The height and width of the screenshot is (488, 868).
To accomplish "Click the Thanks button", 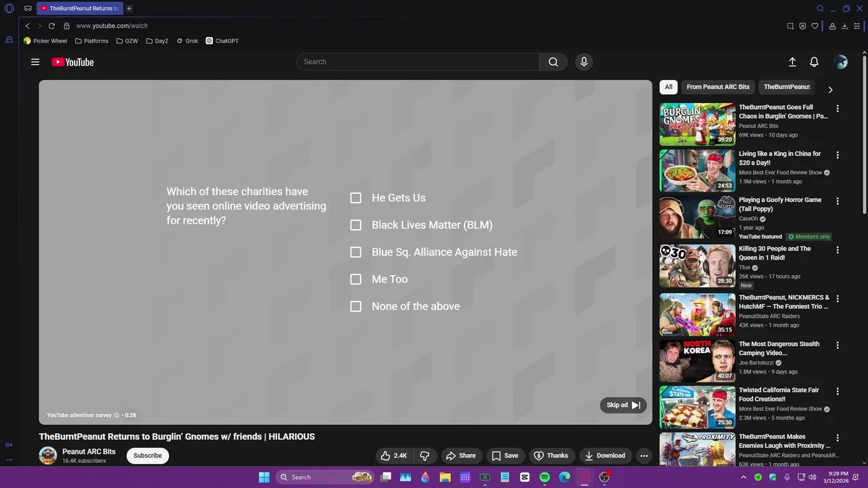I will click(551, 455).
